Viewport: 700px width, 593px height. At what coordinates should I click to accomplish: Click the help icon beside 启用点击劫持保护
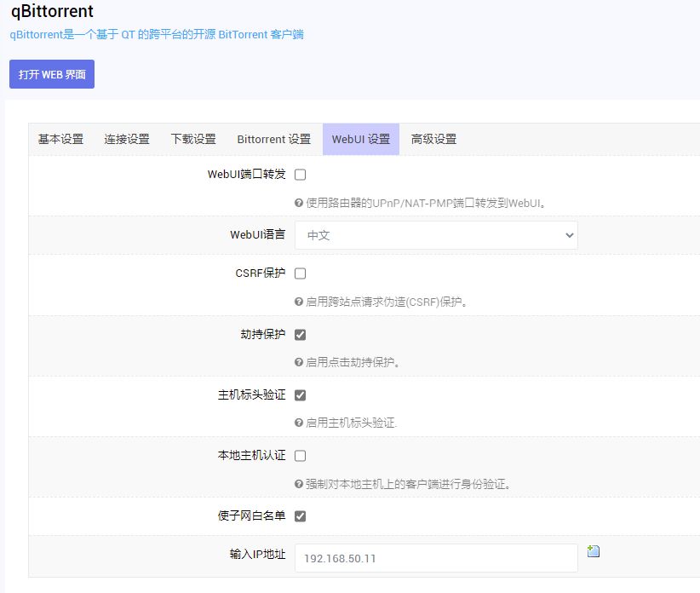coord(299,362)
